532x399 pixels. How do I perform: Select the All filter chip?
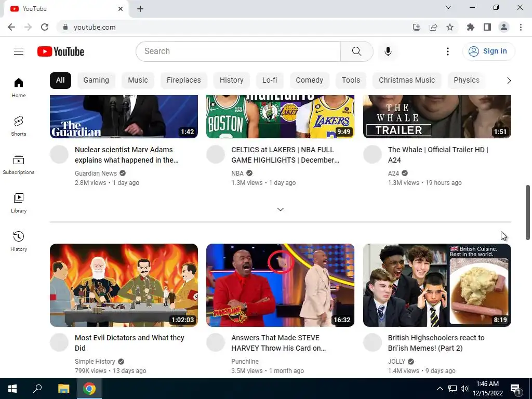[60, 81]
